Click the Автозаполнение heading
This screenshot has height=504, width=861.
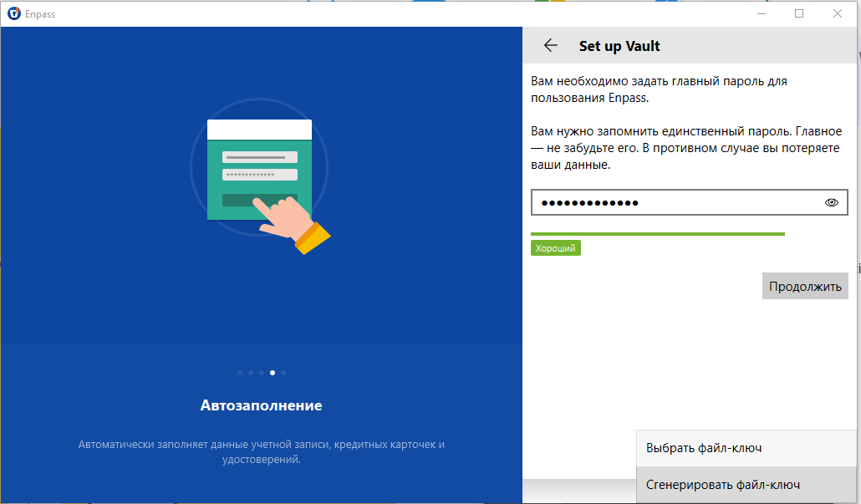click(x=262, y=405)
